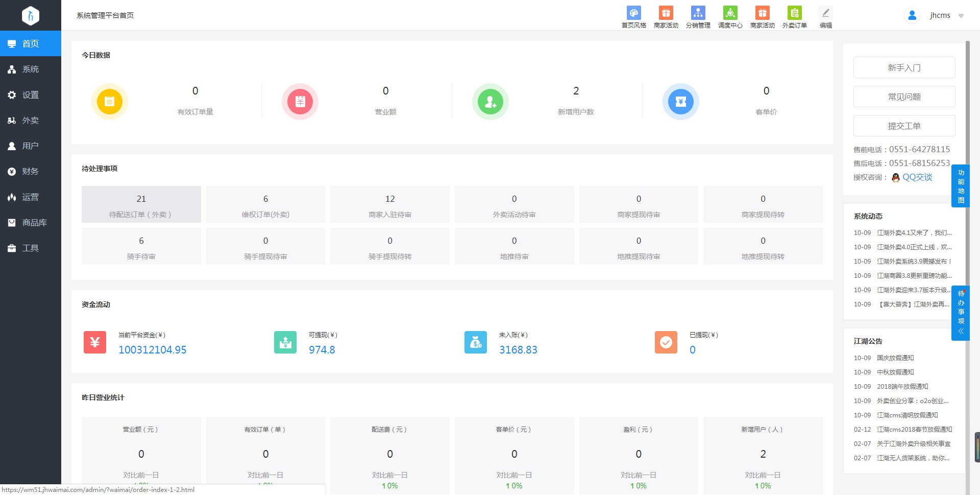
Task: Click the 当前平台资金 yen icon
Action: point(95,342)
